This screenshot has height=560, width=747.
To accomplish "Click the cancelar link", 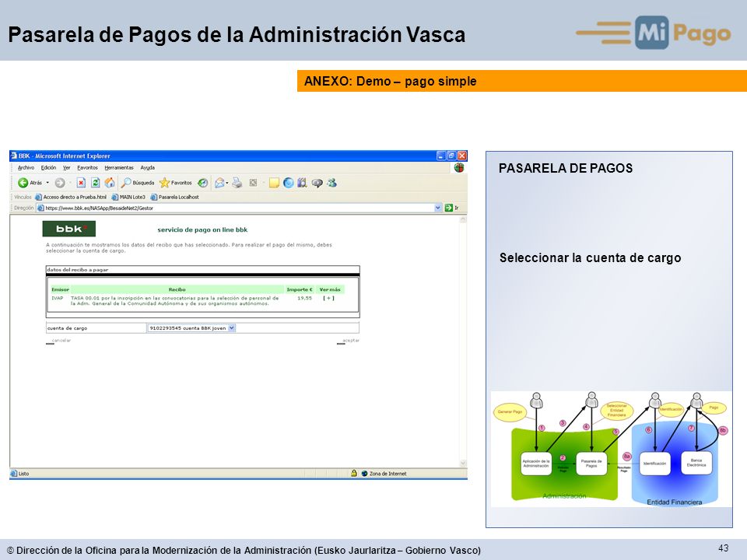I will tap(61, 340).
